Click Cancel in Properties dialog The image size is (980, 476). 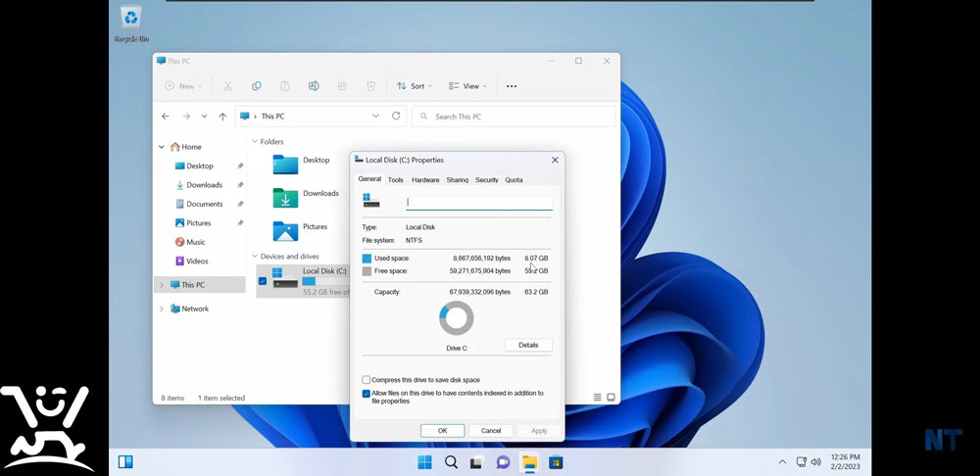click(491, 430)
